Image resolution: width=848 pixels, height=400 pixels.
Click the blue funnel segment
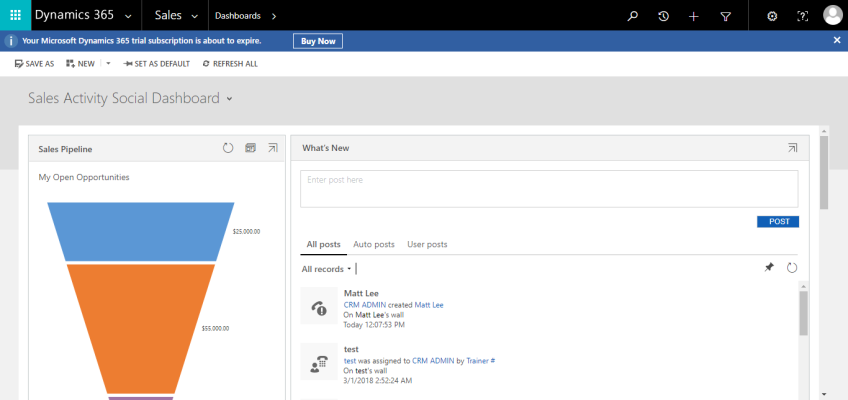point(141,232)
